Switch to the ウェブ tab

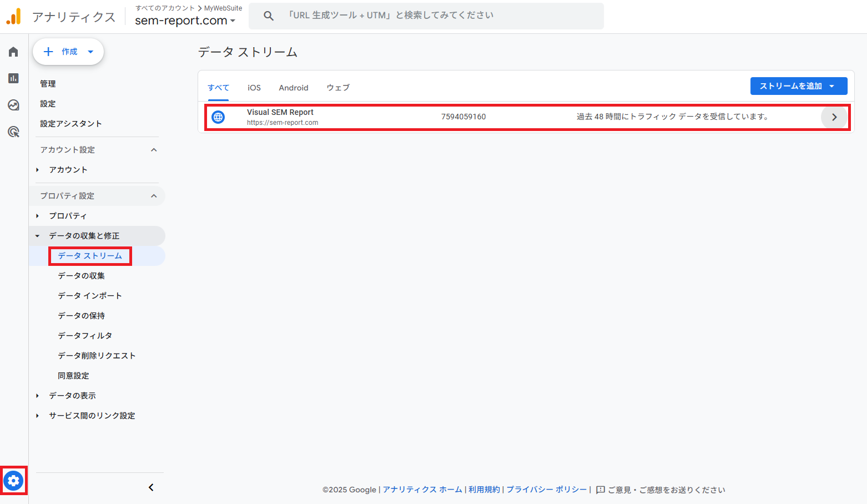pyautogui.click(x=337, y=88)
